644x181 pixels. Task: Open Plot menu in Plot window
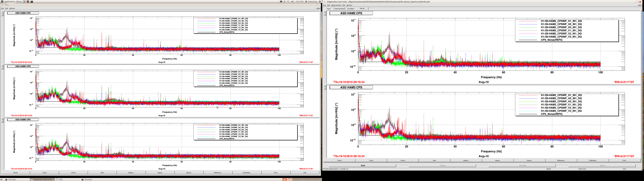7,8
